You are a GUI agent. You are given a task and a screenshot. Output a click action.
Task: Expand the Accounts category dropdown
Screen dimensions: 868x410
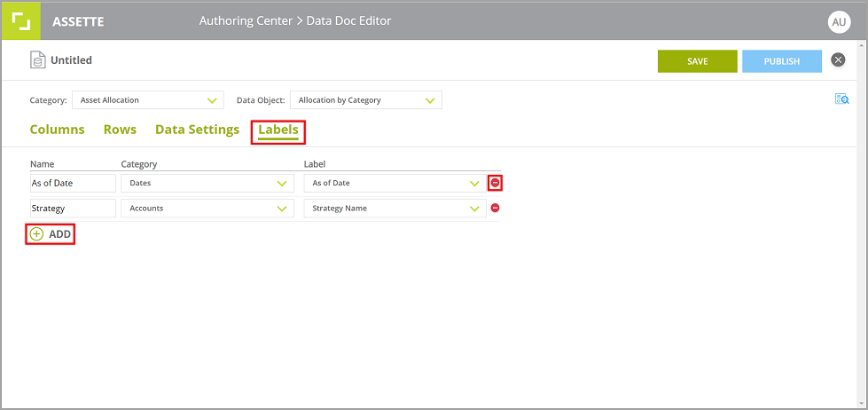pos(207,209)
